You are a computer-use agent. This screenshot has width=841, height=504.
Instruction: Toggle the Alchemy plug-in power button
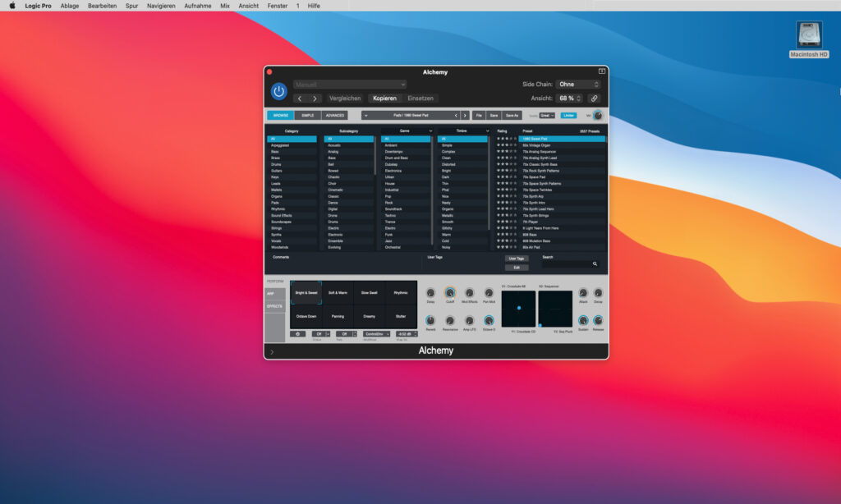click(x=279, y=92)
